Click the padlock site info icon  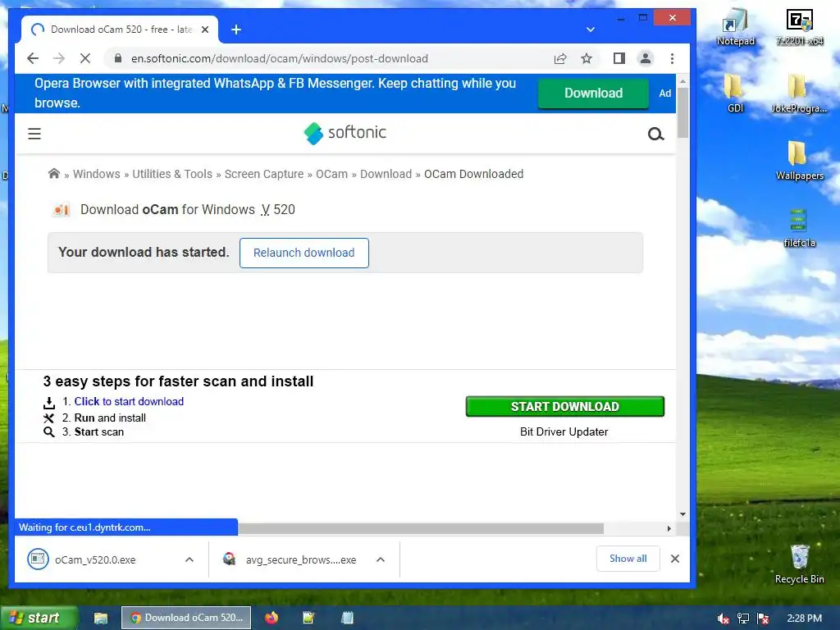[118, 58]
